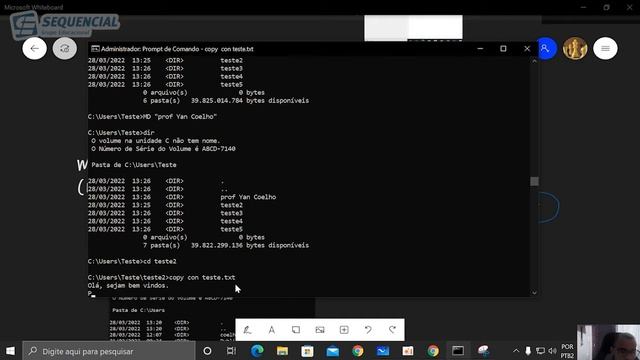Click the Command Prompt scrollbar down arrow
Image resolution: width=640 pixels, height=360 pixels.
click(x=534, y=292)
